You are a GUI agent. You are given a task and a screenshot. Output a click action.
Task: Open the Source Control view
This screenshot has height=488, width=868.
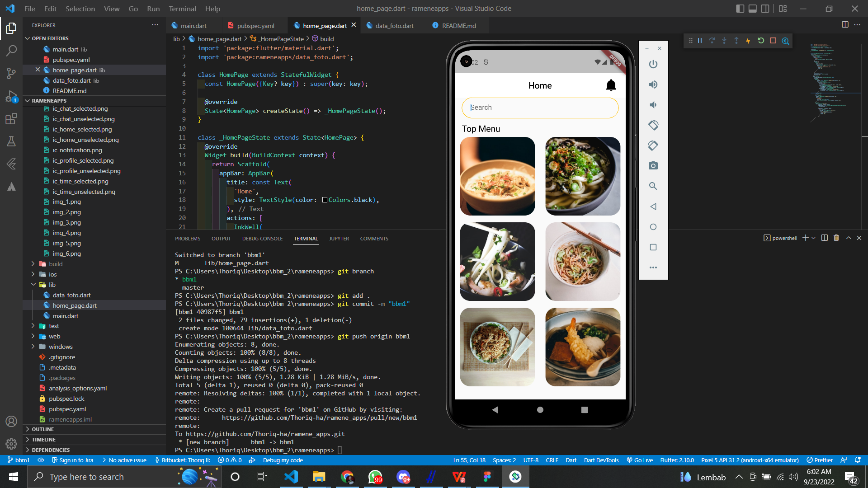pos(11,73)
